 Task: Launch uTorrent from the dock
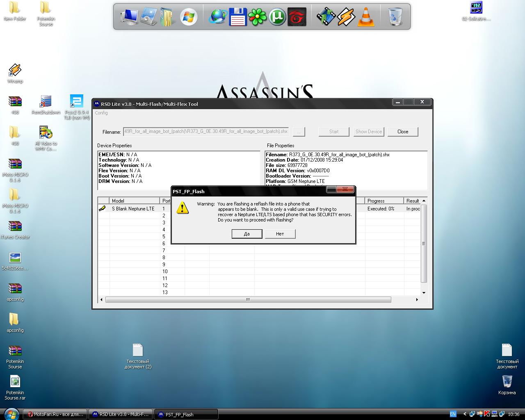point(277,17)
